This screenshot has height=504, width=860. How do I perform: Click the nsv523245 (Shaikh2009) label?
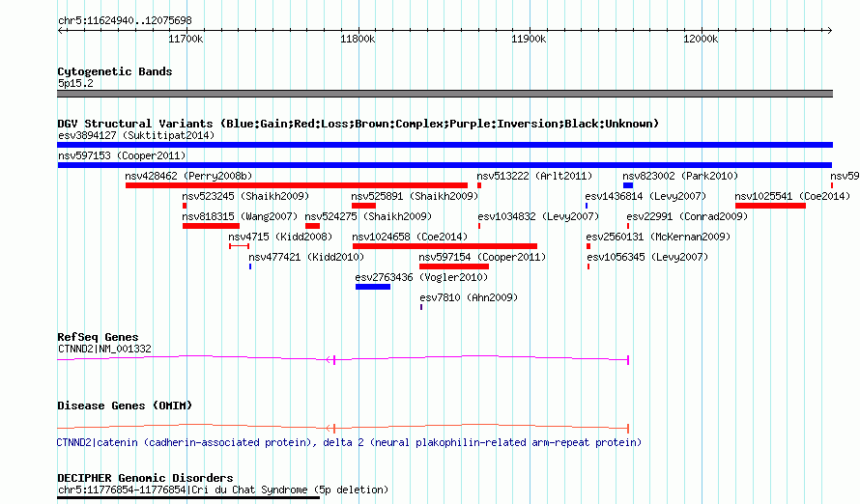click(245, 196)
